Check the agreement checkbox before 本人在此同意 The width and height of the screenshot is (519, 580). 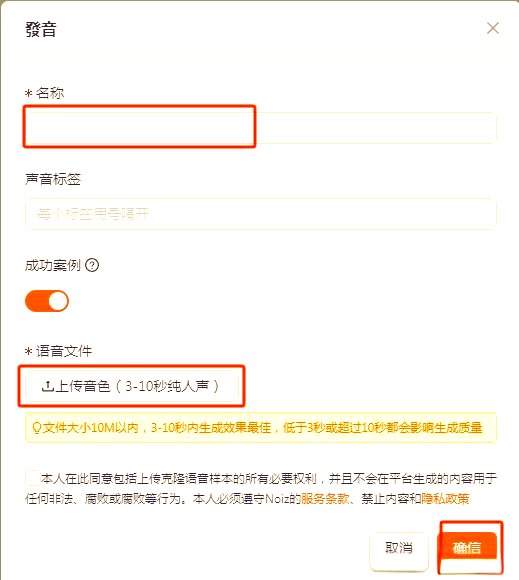point(33,478)
